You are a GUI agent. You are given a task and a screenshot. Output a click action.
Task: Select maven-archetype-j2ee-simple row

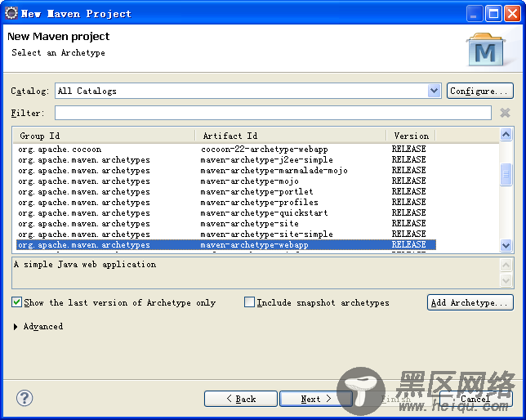(x=226, y=160)
